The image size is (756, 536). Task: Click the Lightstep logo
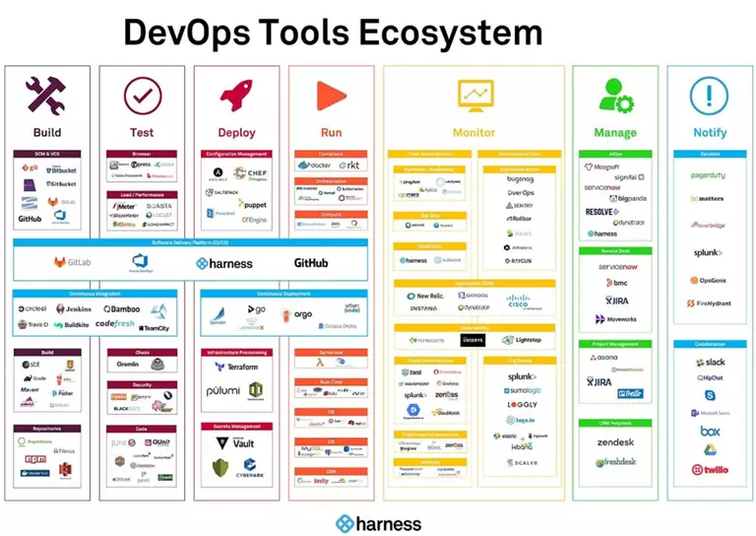pos(521,340)
